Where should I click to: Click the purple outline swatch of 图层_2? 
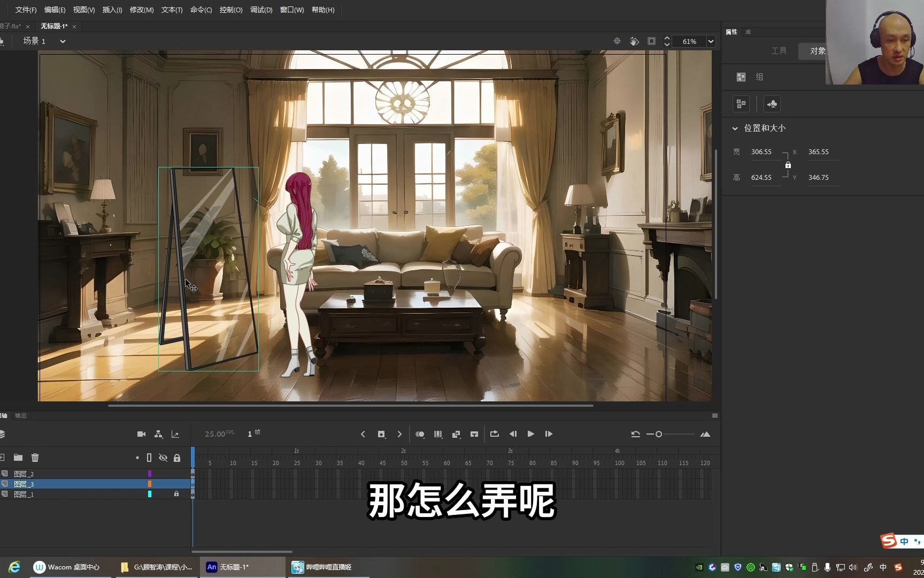(150, 474)
